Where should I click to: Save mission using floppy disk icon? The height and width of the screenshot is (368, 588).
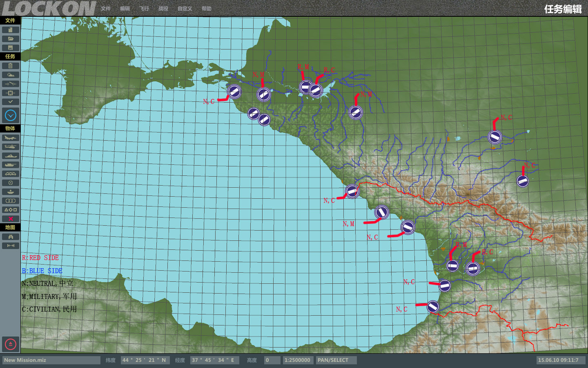pyautogui.click(x=10, y=48)
